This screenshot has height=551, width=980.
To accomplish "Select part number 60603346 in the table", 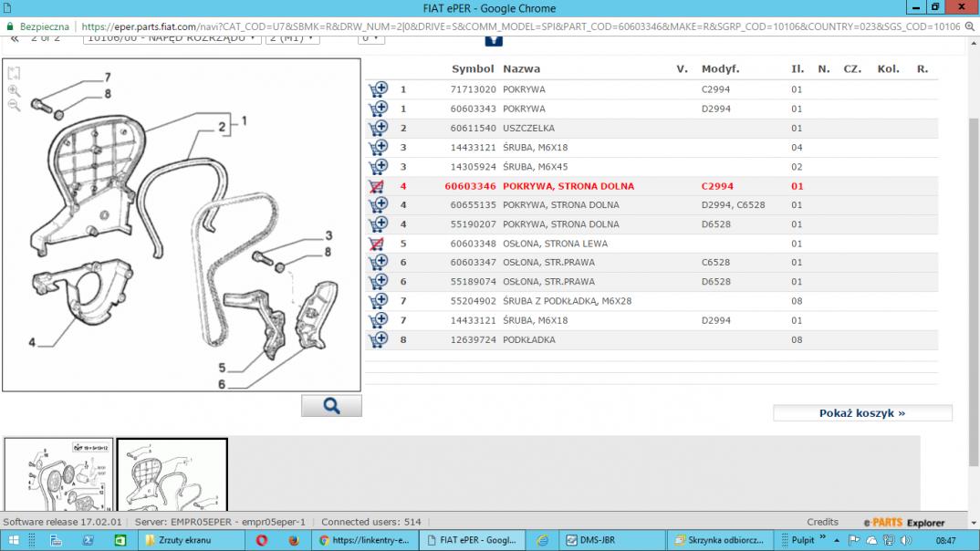I will click(x=470, y=186).
